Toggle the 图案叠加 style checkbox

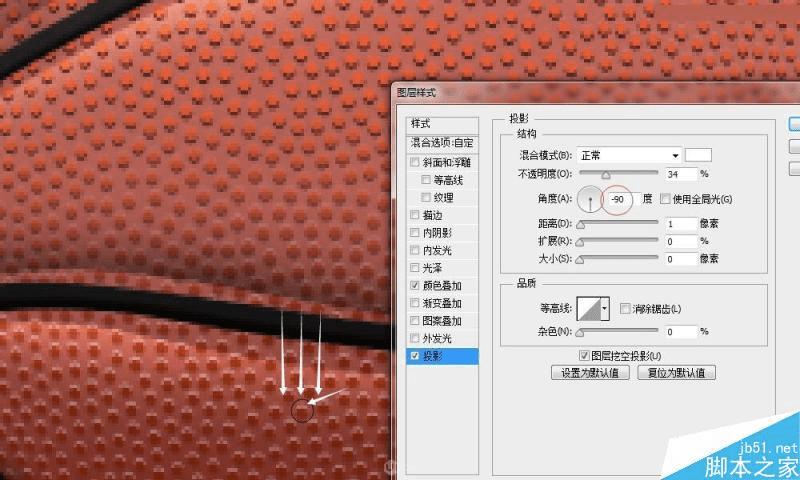pos(414,320)
